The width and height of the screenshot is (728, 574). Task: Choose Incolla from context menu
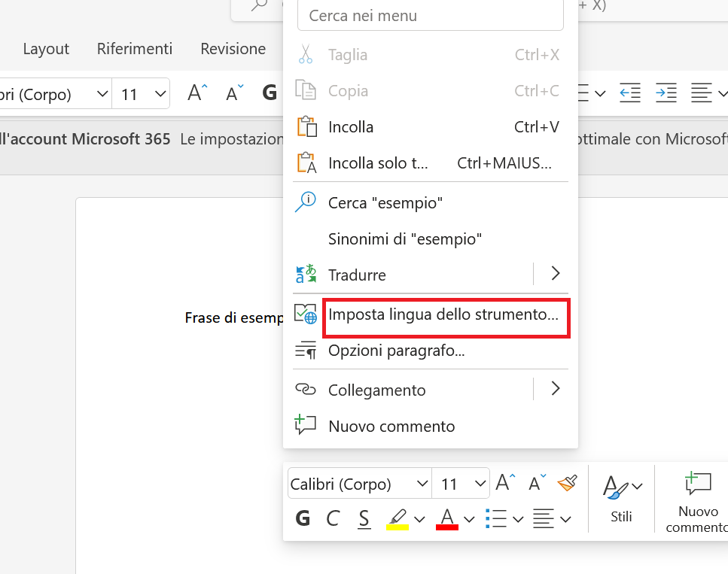(431, 126)
